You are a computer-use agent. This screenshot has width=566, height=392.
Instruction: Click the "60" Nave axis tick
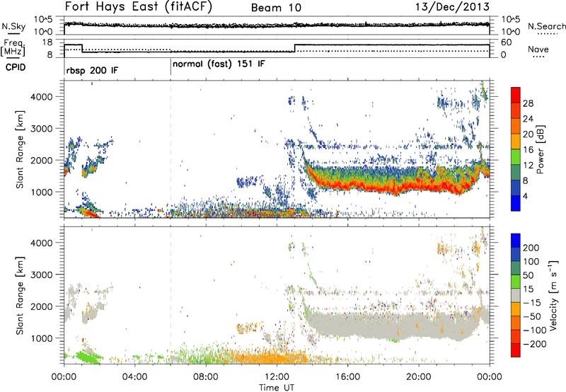click(506, 42)
